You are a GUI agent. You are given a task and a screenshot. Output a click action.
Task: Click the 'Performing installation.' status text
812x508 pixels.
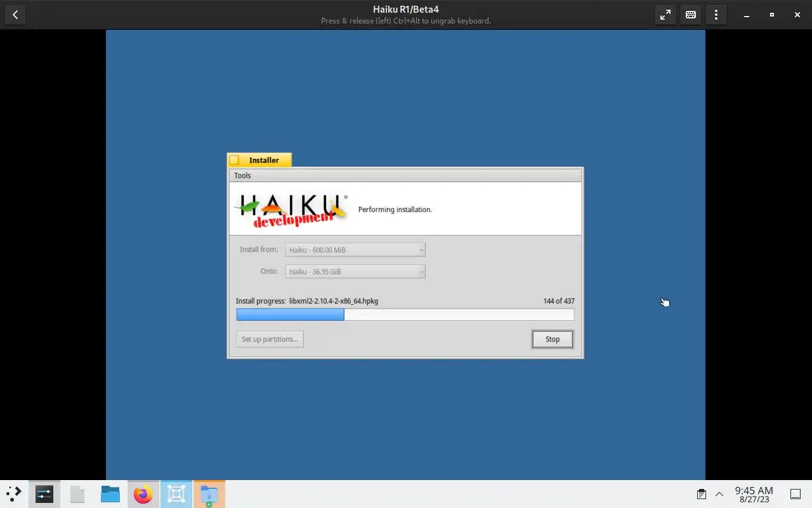coord(395,210)
